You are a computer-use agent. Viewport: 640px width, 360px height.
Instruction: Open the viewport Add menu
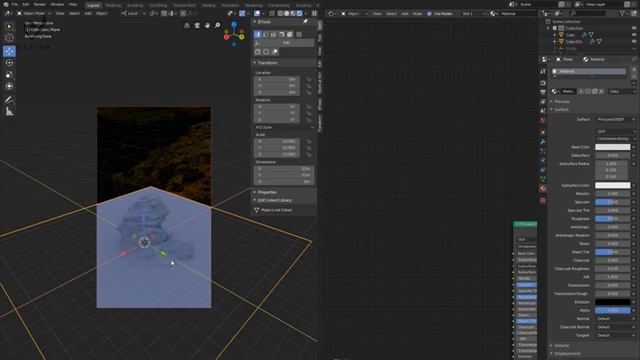point(88,13)
